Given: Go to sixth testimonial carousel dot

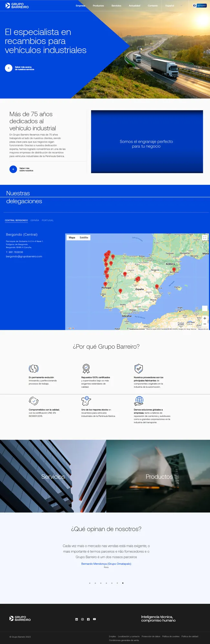Looking at the screenshot, I should coord(117,583).
